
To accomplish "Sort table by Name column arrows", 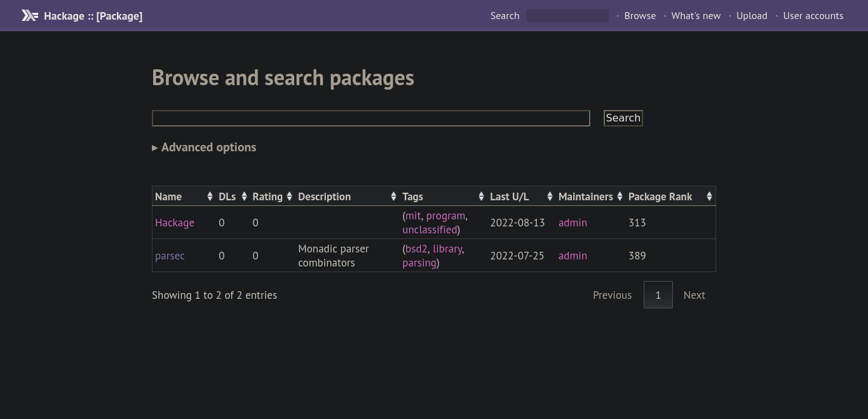I will pyautogui.click(x=210, y=196).
